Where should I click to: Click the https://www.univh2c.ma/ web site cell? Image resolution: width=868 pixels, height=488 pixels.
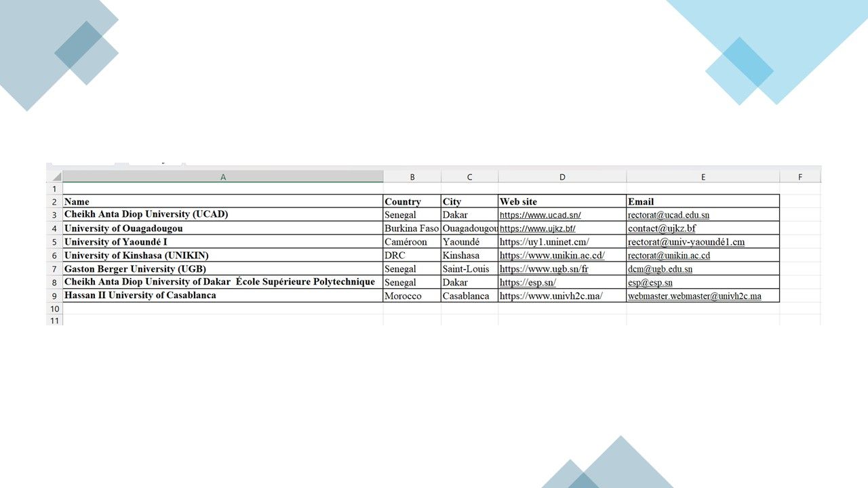(x=562, y=296)
